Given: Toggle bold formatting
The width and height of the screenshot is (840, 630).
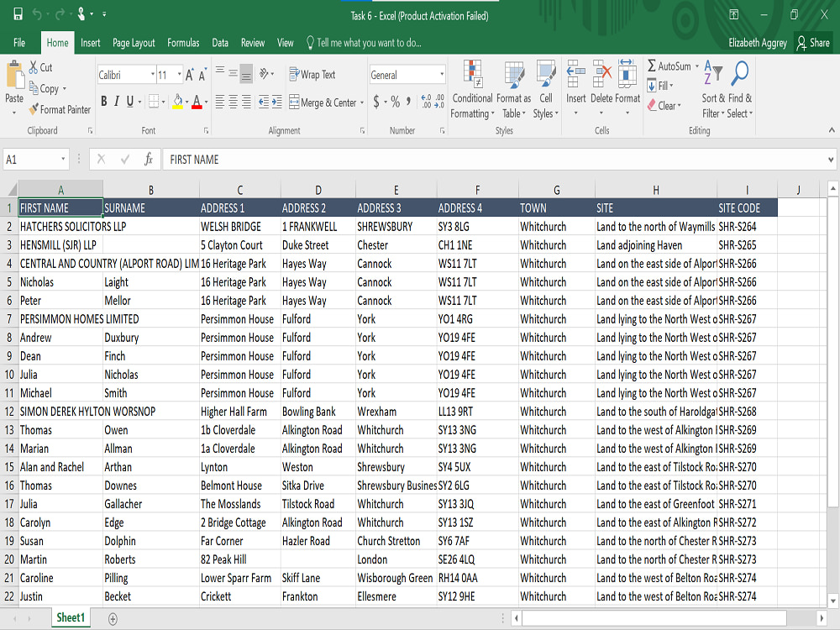Looking at the screenshot, I should click(x=104, y=102).
